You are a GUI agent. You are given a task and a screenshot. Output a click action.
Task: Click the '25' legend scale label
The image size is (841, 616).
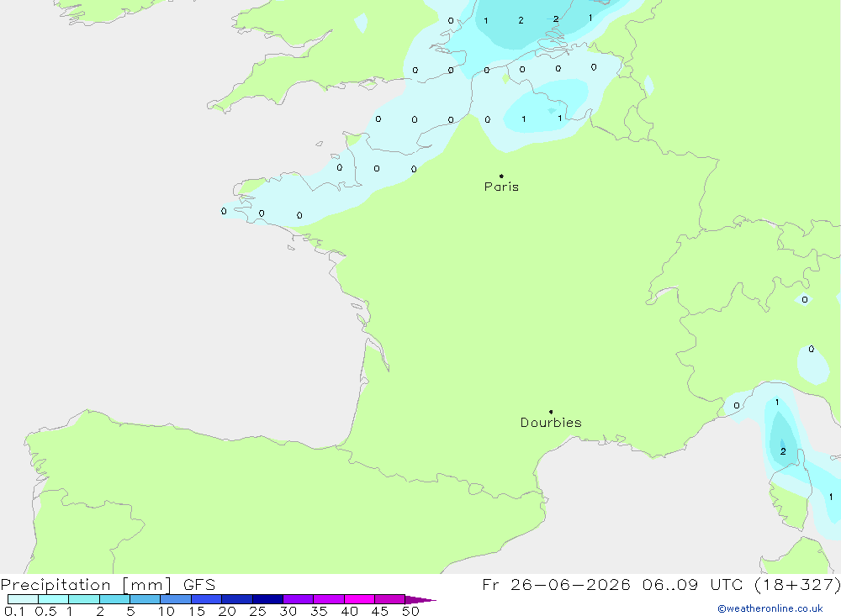click(x=257, y=611)
